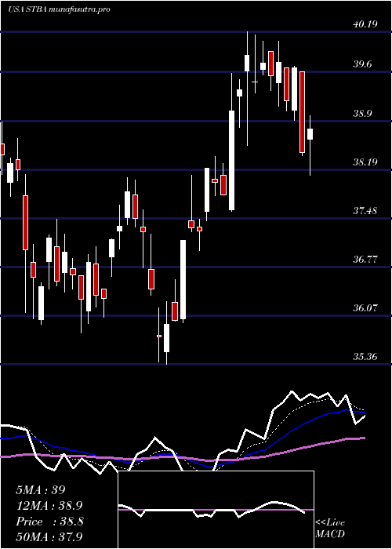Click the Price : 38.8 value
This screenshot has height=549, width=392.
(x=49, y=522)
